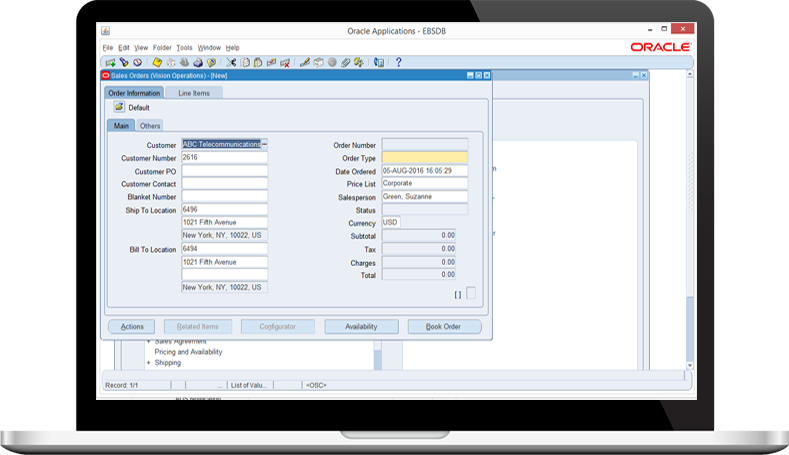The height and width of the screenshot is (455, 789).
Task: Click the Delete Record red X icon
Action: [285, 62]
